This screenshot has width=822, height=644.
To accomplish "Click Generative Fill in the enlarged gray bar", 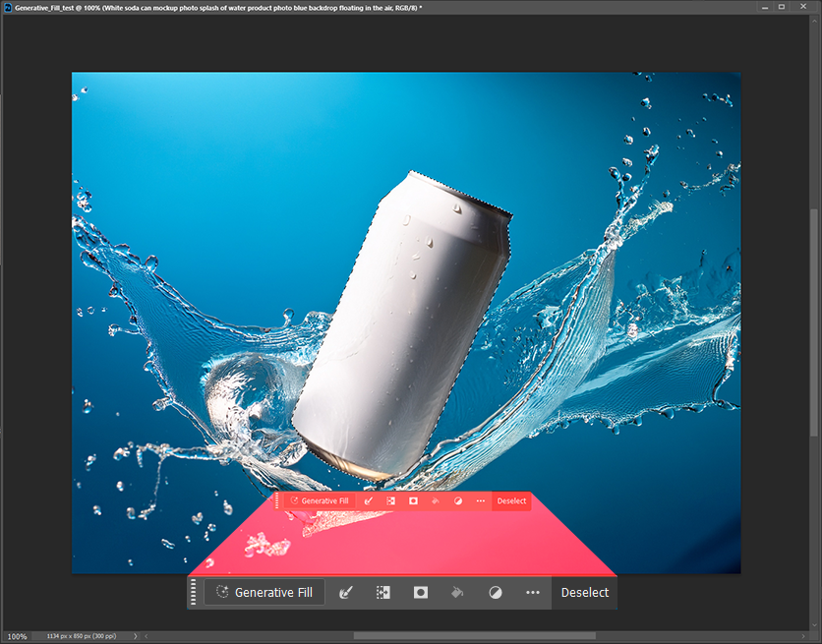I will [264, 593].
